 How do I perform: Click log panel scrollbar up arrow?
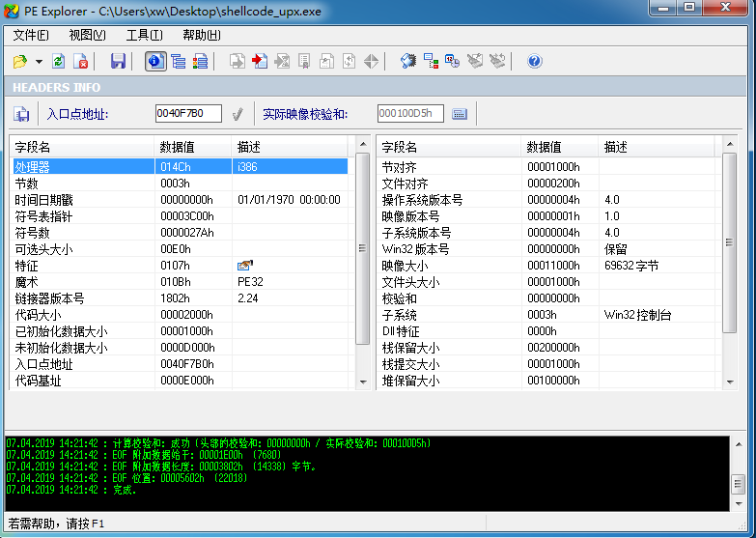point(739,444)
